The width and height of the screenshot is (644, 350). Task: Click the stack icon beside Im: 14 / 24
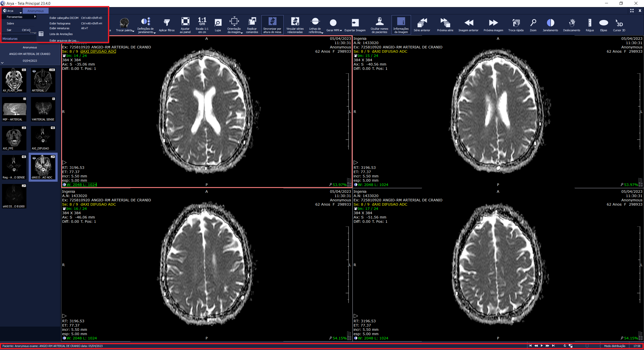click(x=64, y=56)
